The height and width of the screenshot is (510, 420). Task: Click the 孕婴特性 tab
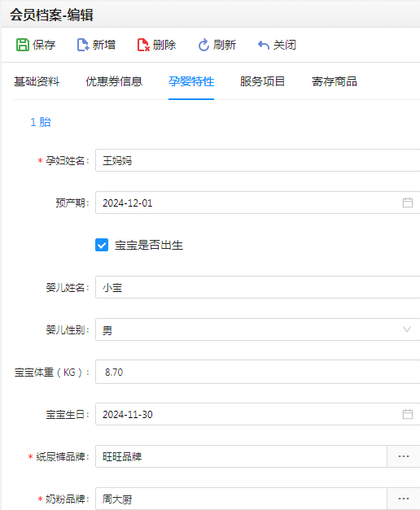point(191,81)
